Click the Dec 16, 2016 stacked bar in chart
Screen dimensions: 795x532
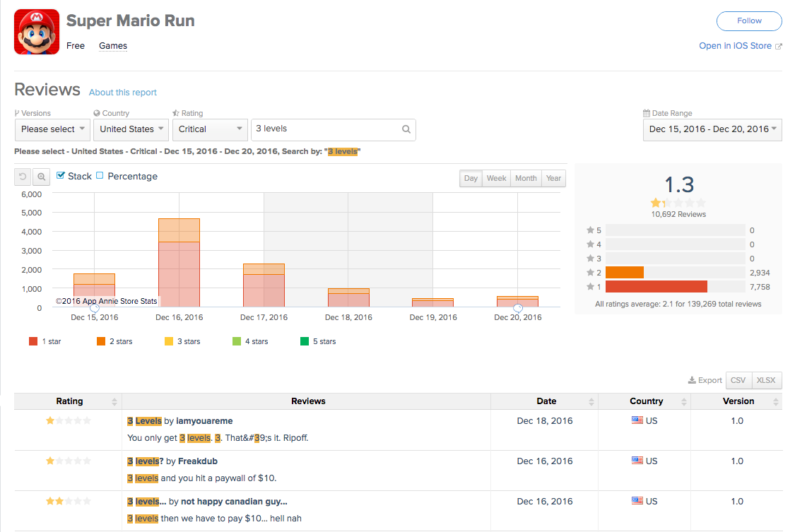pos(179,262)
